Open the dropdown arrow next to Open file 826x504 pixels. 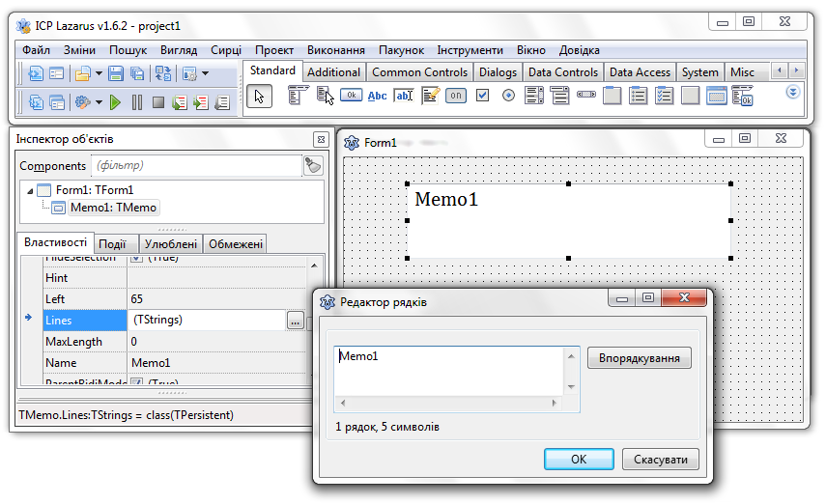[x=98, y=73]
